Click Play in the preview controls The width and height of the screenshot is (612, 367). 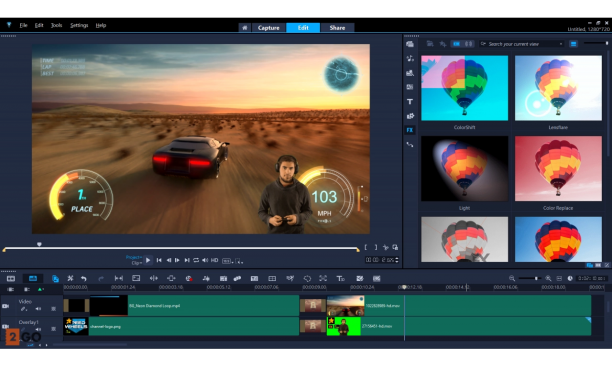(x=148, y=260)
